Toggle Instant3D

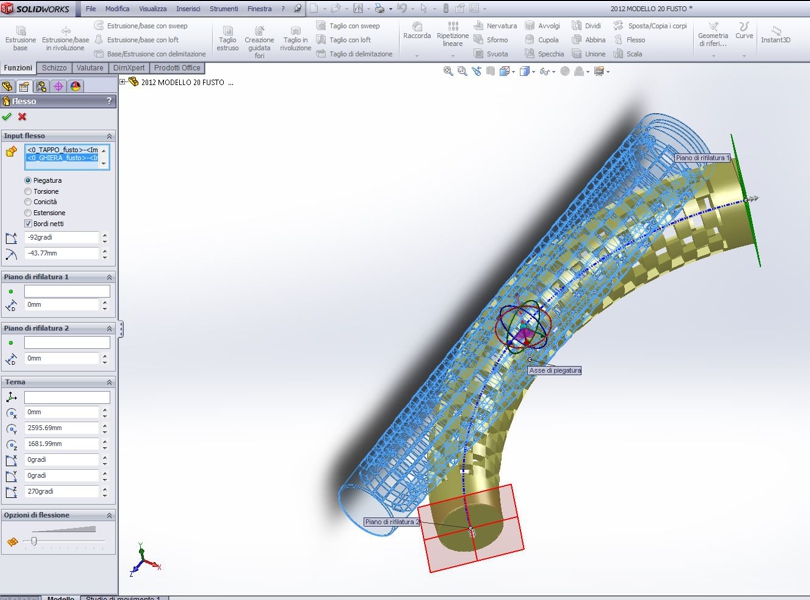775,35
